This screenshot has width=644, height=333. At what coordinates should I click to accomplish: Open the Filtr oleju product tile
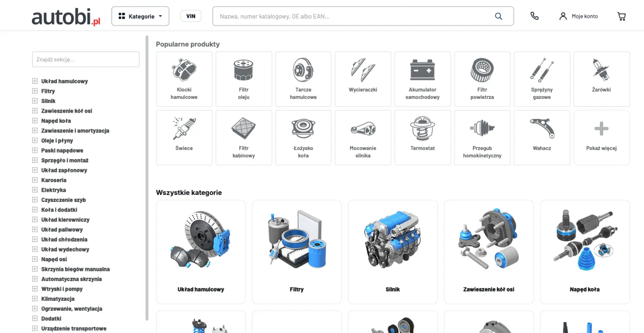click(x=244, y=79)
